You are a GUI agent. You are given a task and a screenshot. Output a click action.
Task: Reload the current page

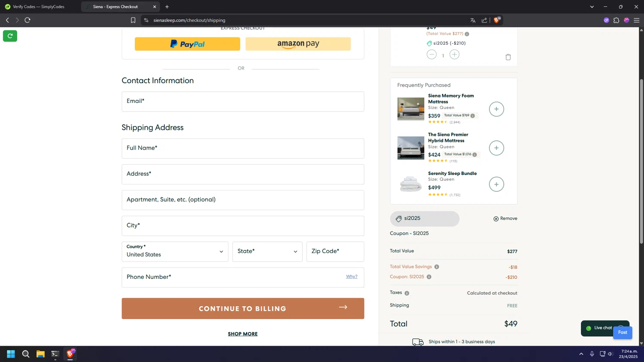click(27, 20)
